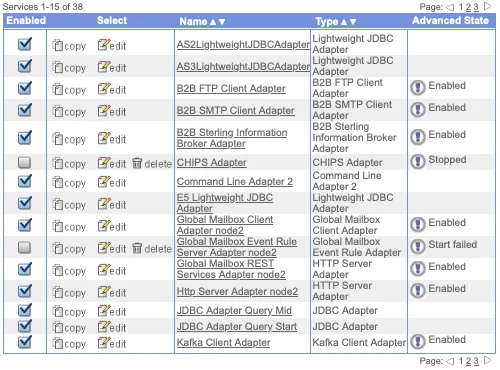Open advanced state info for B2B FTP Client
This screenshot has height=370, width=500.
[x=418, y=88]
